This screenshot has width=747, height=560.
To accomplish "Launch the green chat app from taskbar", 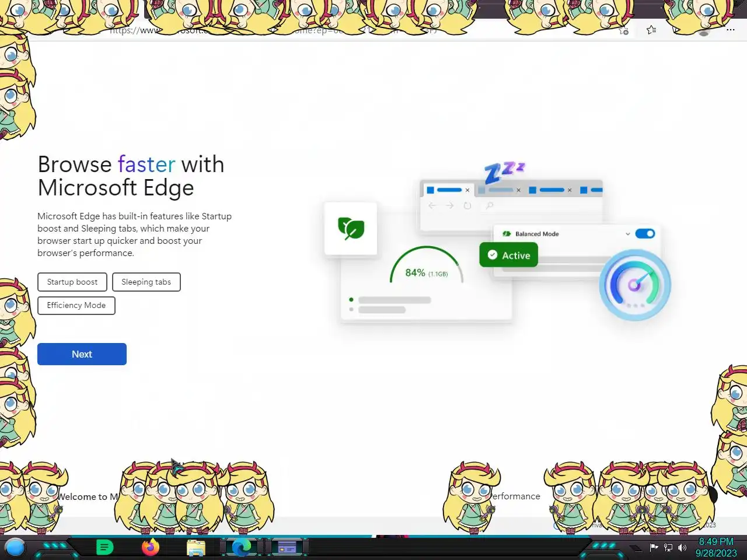I will (x=104, y=547).
